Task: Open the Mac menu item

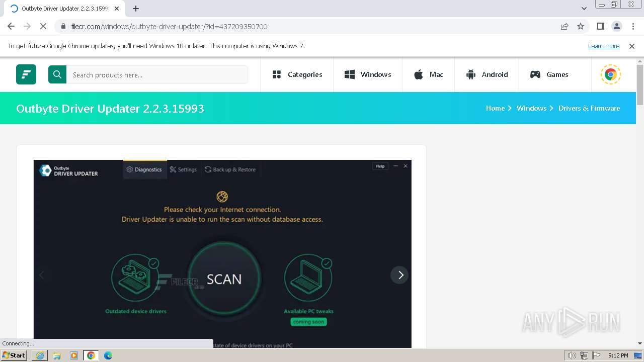Action: [x=429, y=74]
